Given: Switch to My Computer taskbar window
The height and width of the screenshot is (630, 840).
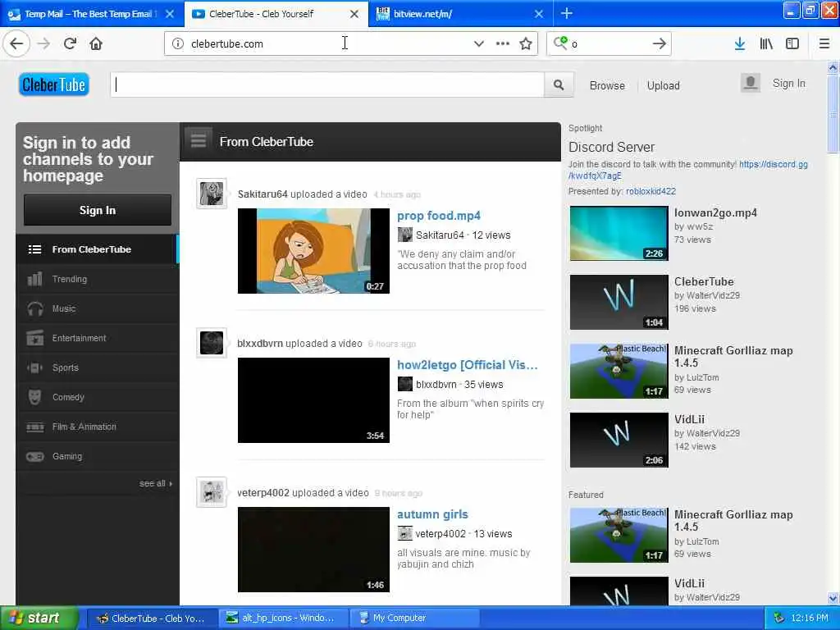Looking at the screenshot, I should click(413, 619).
